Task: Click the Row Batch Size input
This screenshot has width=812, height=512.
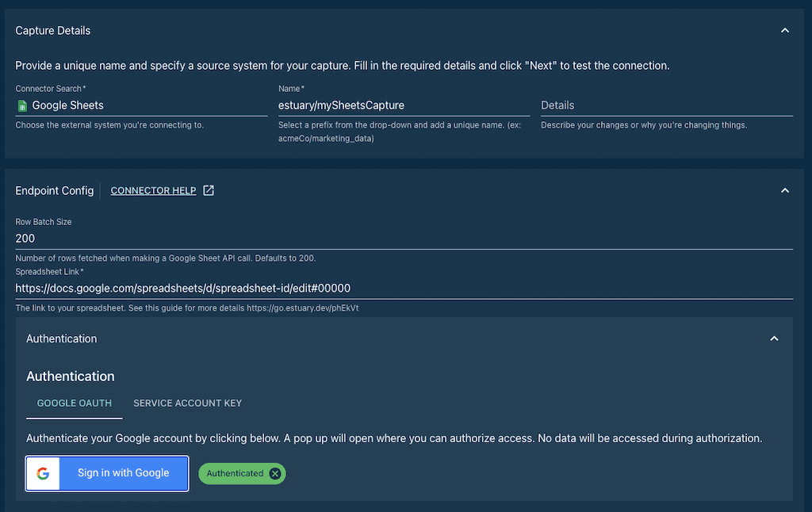Action: coord(403,239)
